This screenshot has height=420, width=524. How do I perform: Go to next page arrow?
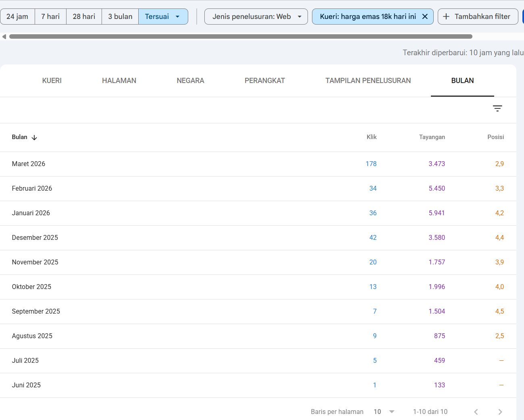[500, 412]
